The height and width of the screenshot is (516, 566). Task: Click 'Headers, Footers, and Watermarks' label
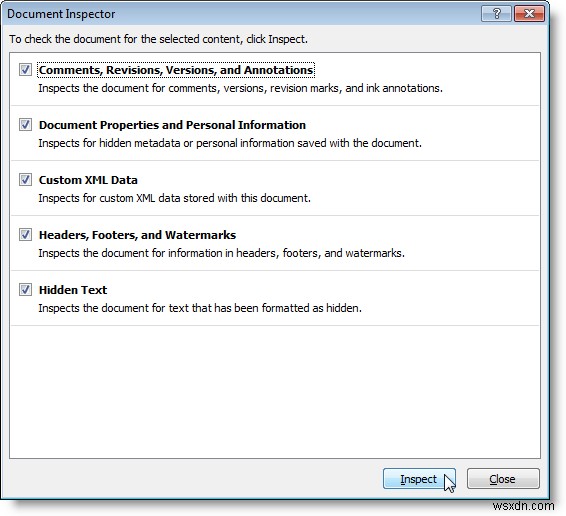[x=137, y=235]
